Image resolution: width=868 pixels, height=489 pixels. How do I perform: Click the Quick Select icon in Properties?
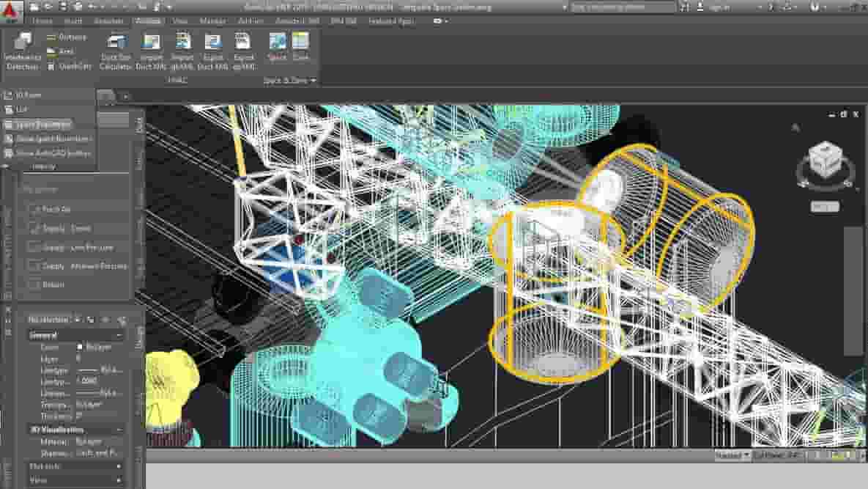coord(122,320)
